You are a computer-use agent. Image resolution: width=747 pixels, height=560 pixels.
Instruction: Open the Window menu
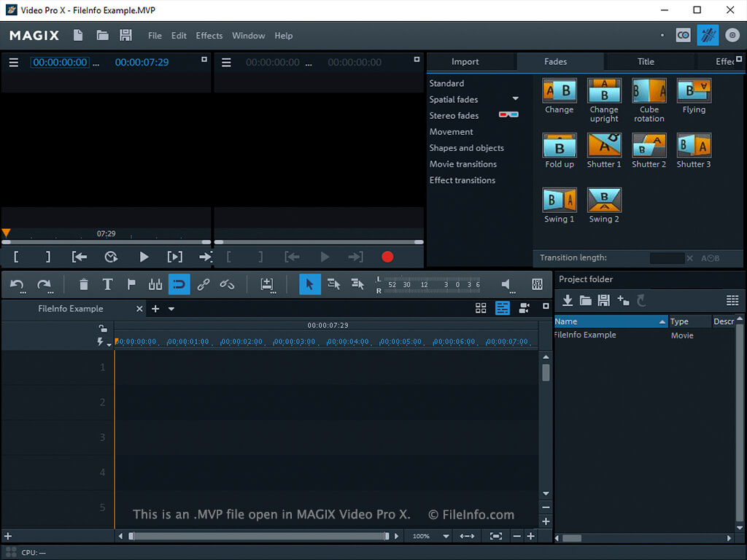coord(249,36)
